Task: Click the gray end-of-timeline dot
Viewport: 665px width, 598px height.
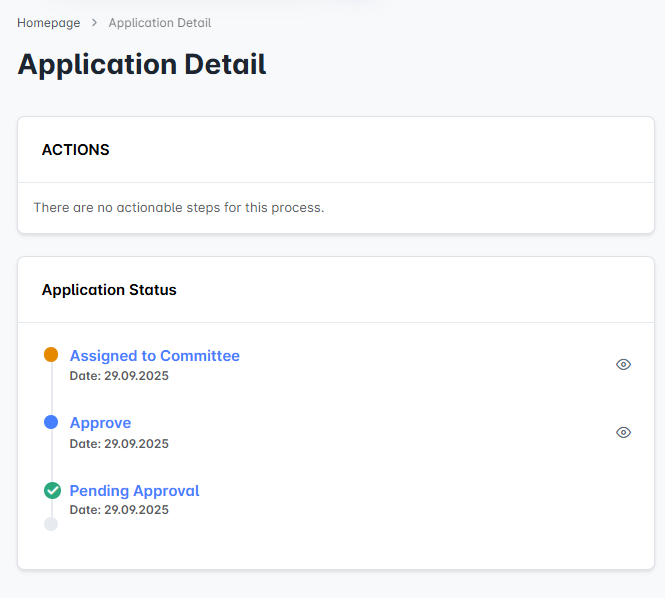Action: coord(51,524)
